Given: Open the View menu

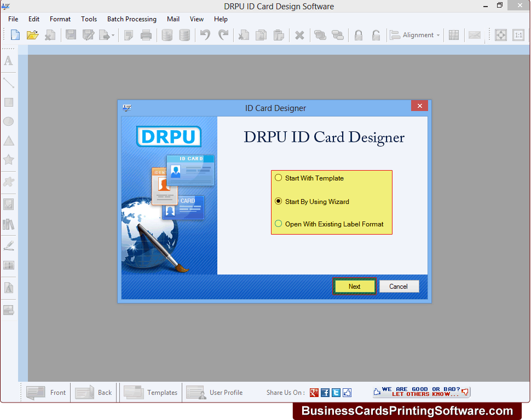Looking at the screenshot, I should 197,19.
